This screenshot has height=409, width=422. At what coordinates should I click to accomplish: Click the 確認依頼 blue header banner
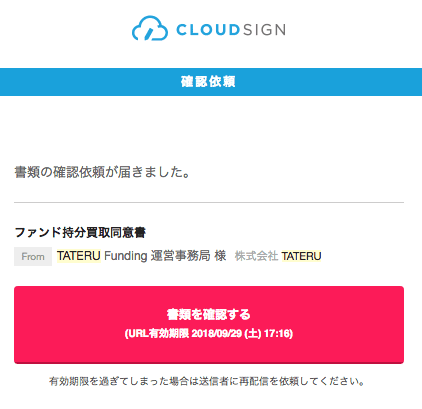pyautogui.click(x=211, y=82)
